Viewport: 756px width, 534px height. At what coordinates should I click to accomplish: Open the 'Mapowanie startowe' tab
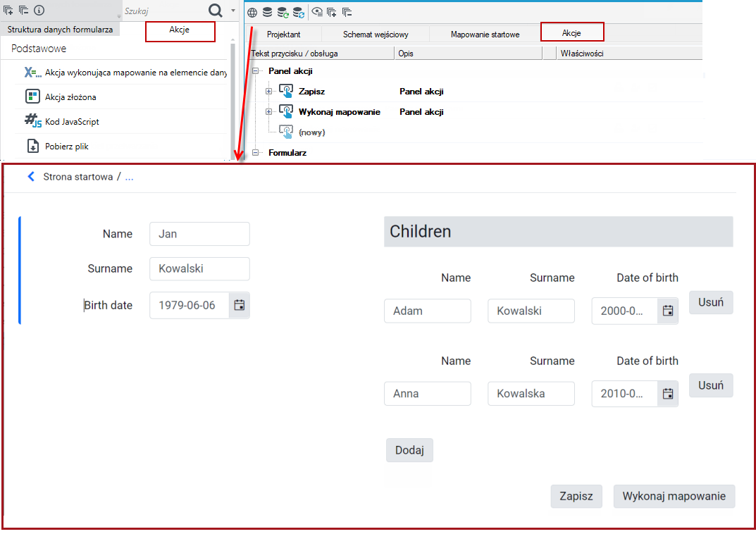point(485,35)
